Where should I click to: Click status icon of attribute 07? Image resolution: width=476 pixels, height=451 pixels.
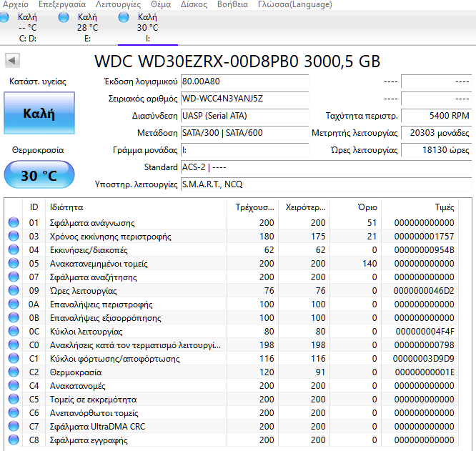(14, 277)
